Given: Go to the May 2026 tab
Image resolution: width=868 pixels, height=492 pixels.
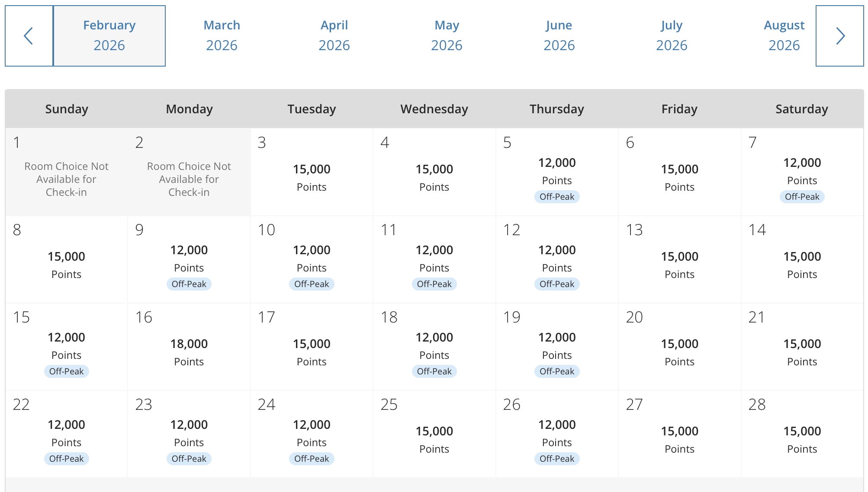Looking at the screenshot, I should (447, 36).
